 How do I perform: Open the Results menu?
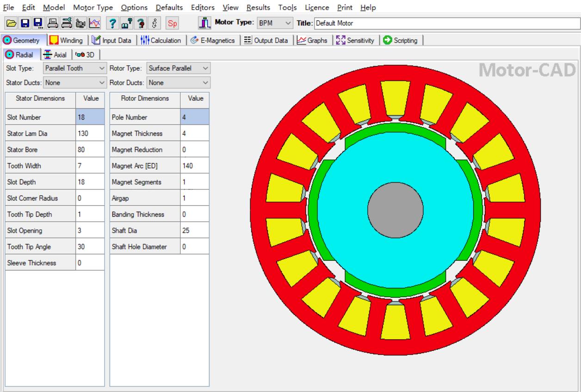[x=259, y=7]
